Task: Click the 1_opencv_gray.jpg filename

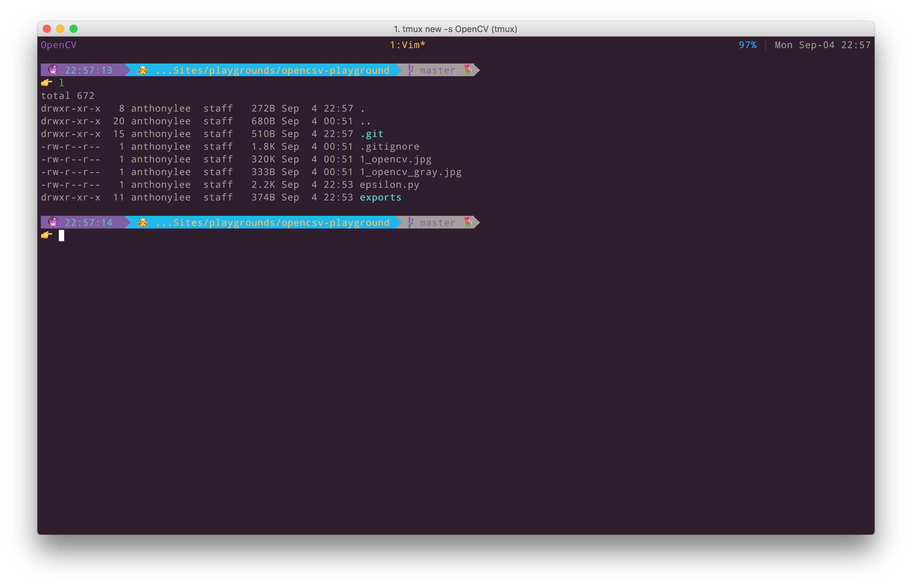Action: (410, 172)
